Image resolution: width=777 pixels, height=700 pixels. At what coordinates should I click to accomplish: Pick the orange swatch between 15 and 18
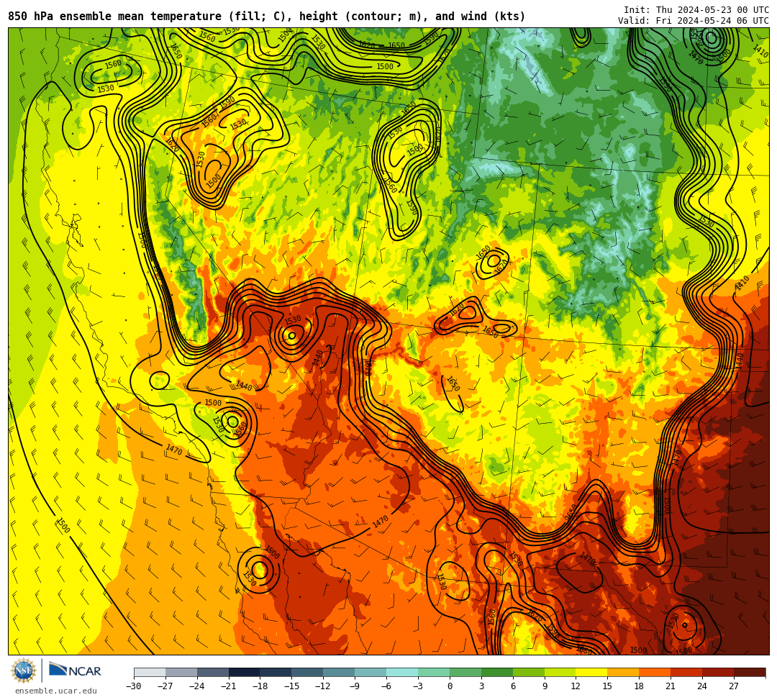623,672
